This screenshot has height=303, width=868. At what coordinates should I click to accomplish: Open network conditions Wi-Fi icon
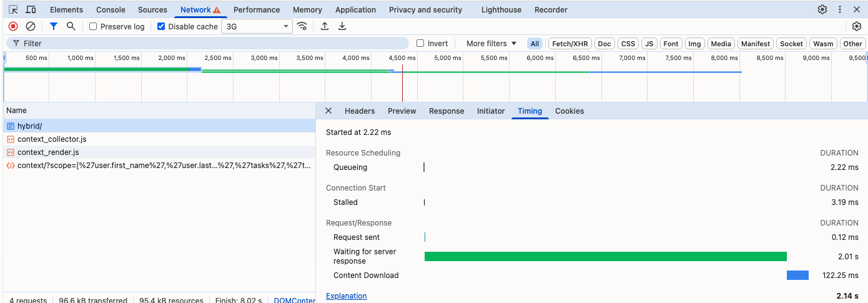tap(302, 26)
